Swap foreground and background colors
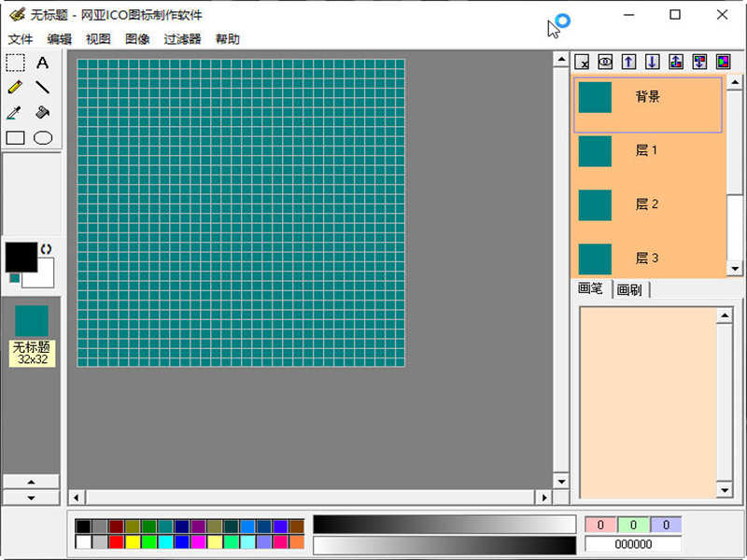 46,249
